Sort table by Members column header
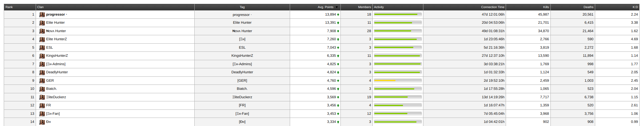 (x=365, y=7)
